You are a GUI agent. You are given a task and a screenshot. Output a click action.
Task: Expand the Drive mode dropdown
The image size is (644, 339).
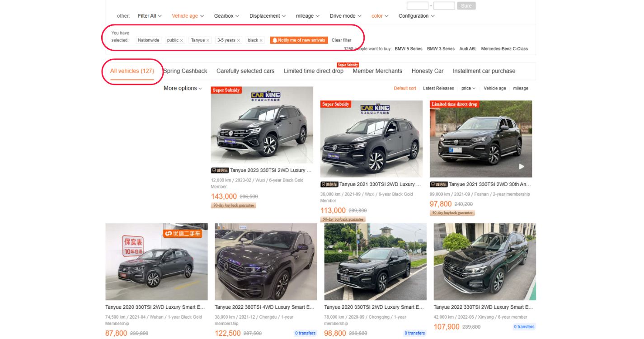click(x=346, y=16)
